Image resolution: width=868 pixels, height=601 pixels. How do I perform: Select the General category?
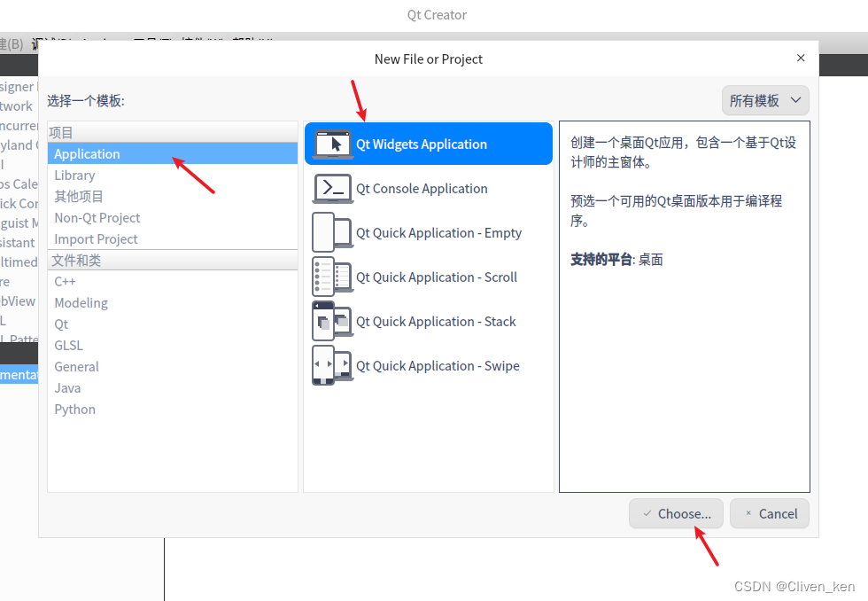point(173,367)
